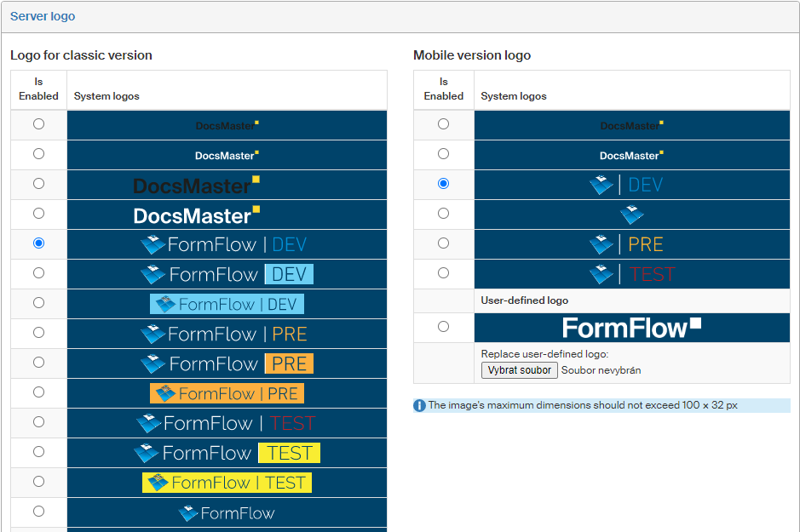This screenshot has width=800, height=532.
Task: Select radio for classic large dark DocsMaster logo
Action: pos(38,184)
